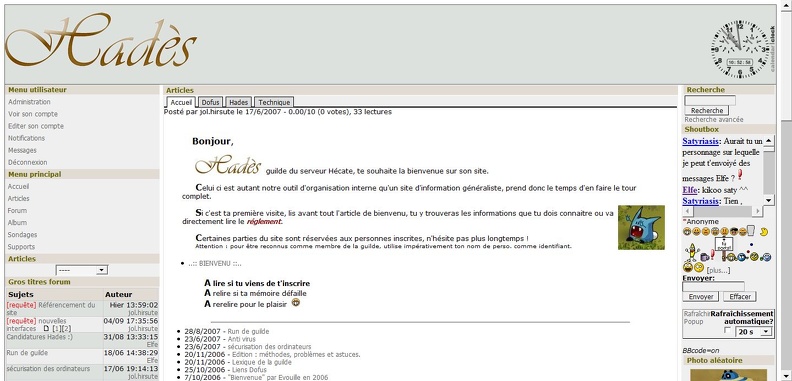Screen dimensions: 792x381
Task: Open forum topic 'Référencement du site'
Action: pos(51,309)
